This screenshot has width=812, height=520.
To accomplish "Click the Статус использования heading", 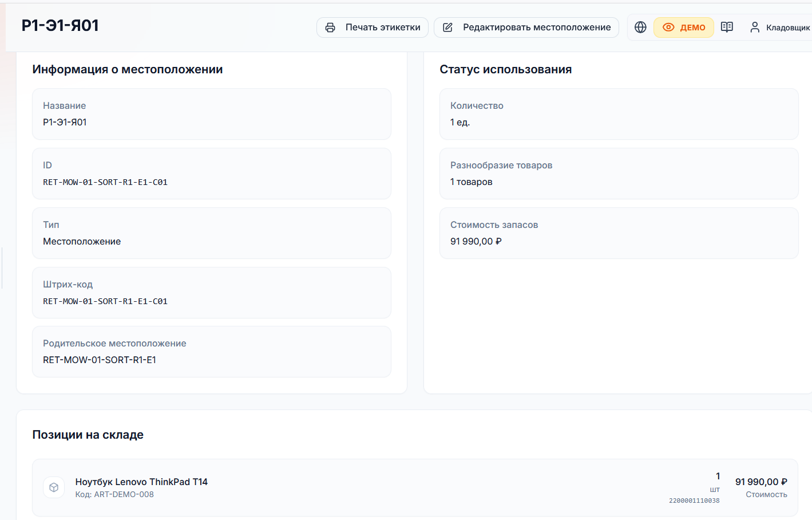I will pos(506,69).
